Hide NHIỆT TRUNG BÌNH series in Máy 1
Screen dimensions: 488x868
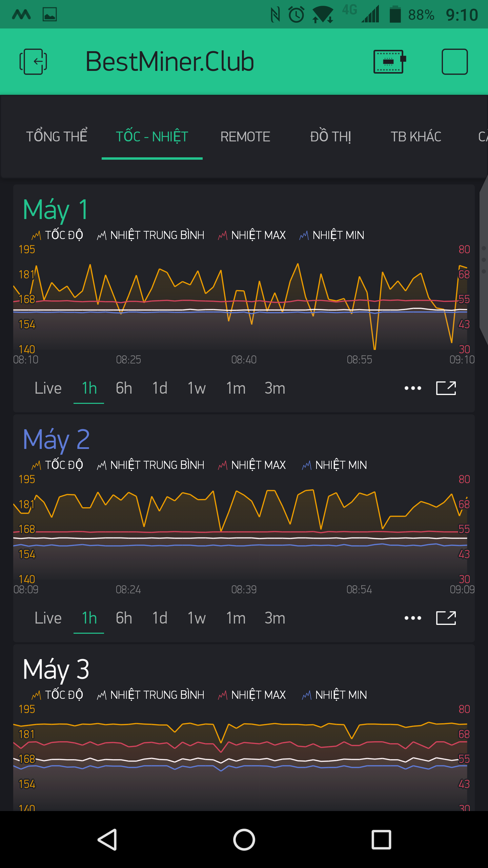pos(151,235)
